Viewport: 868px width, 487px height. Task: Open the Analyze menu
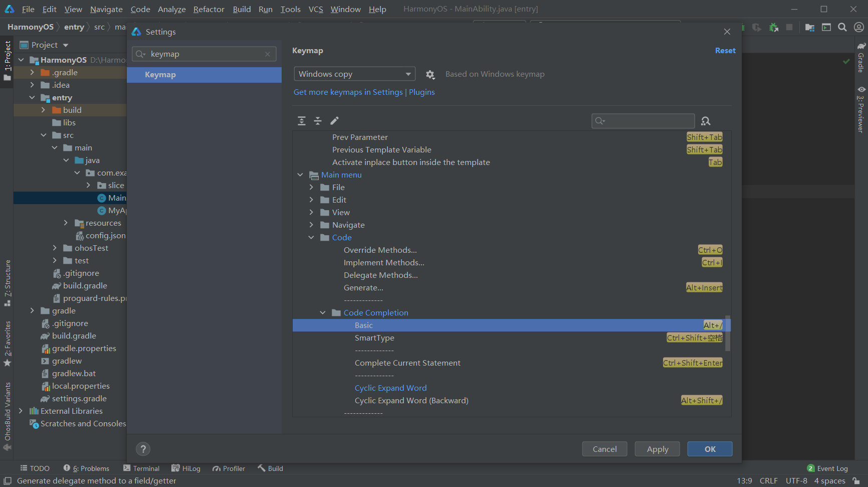point(172,9)
